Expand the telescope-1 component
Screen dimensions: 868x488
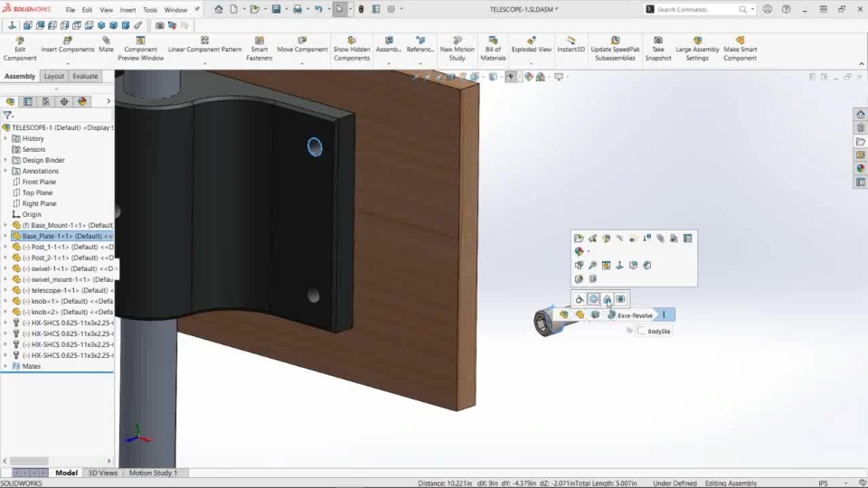5,290
